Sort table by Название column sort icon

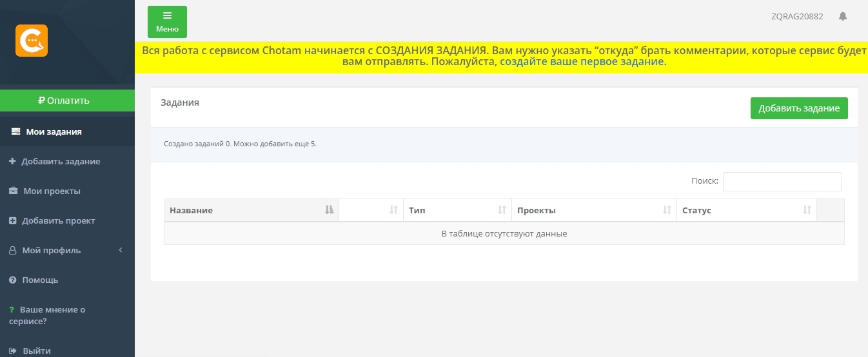[329, 210]
